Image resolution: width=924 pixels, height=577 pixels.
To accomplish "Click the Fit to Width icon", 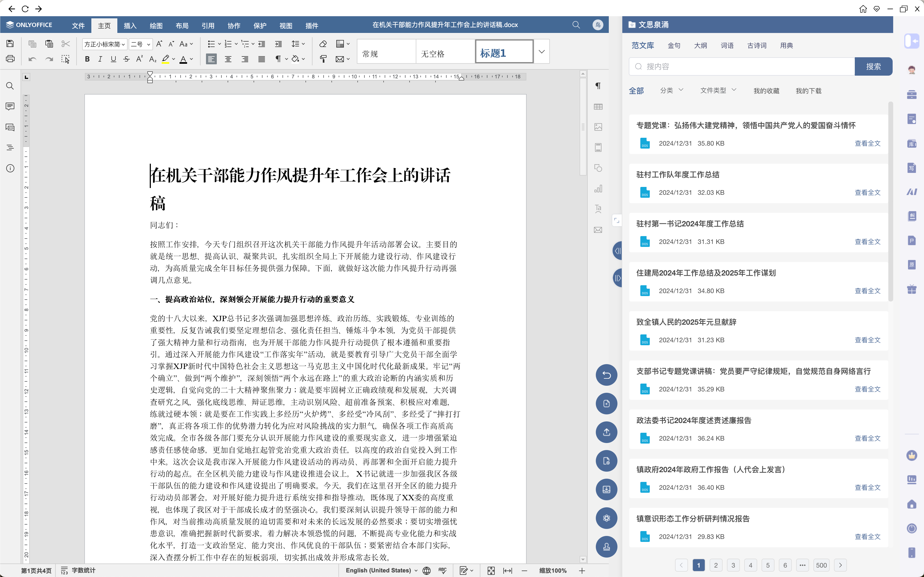I will click(507, 570).
